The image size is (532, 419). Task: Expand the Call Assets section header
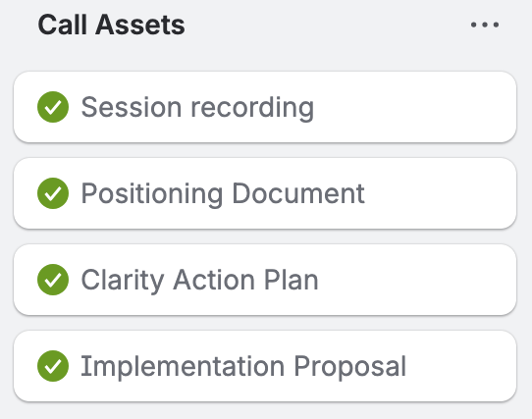pos(111,25)
